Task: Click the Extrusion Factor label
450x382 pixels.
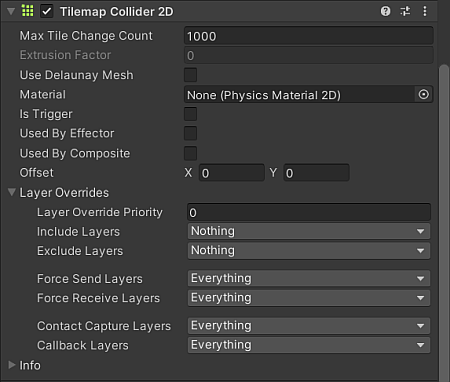Action: (x=65, y=55)
